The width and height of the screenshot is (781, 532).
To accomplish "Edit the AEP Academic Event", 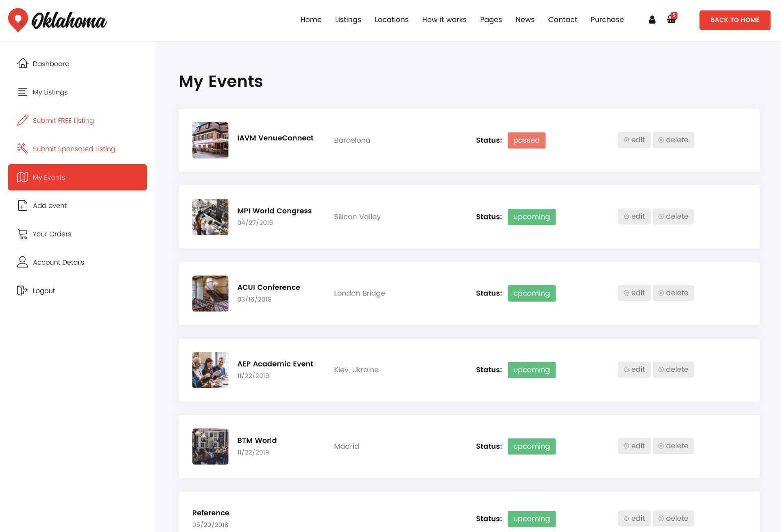I will pos(634,369).
